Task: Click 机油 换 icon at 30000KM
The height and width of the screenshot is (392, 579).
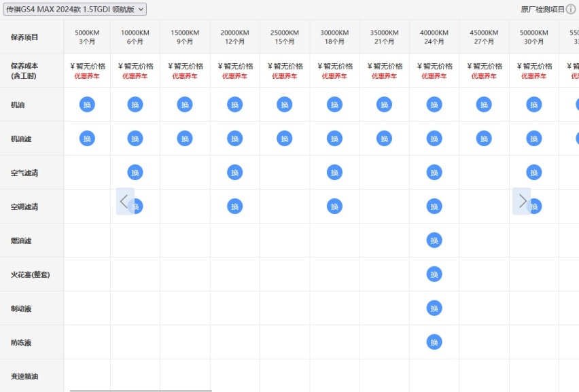Action: (x=334, y=105)
